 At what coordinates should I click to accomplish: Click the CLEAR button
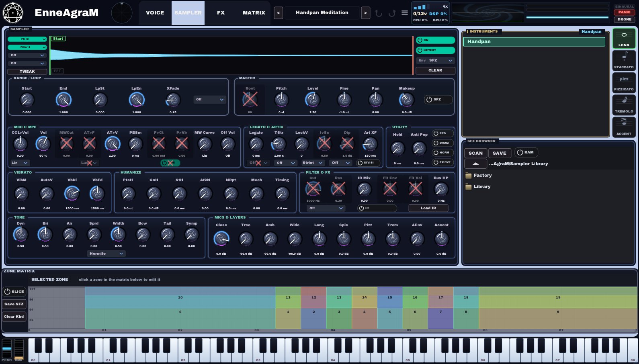pyautogui.click(x=435, y=70)
